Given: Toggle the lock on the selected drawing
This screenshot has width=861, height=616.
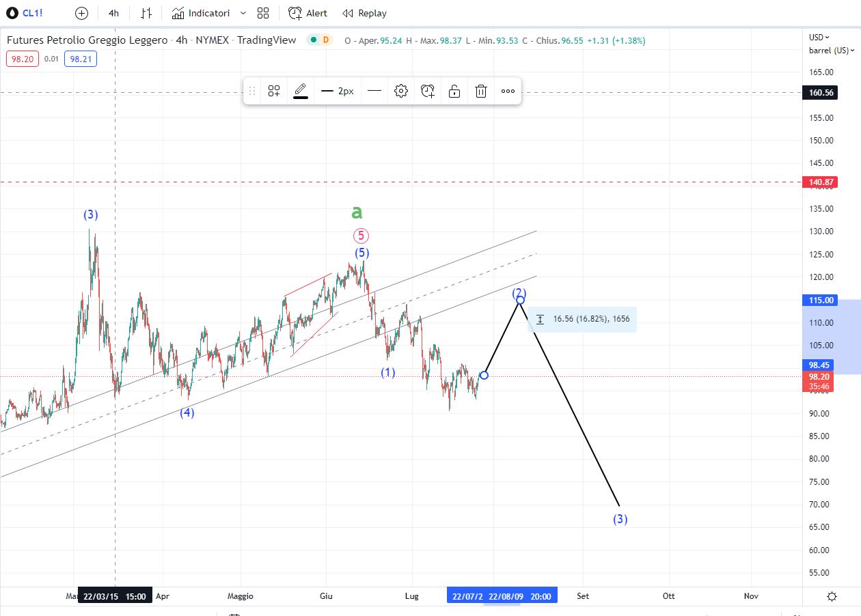Looking at the screenshot, I should point(454,91).
